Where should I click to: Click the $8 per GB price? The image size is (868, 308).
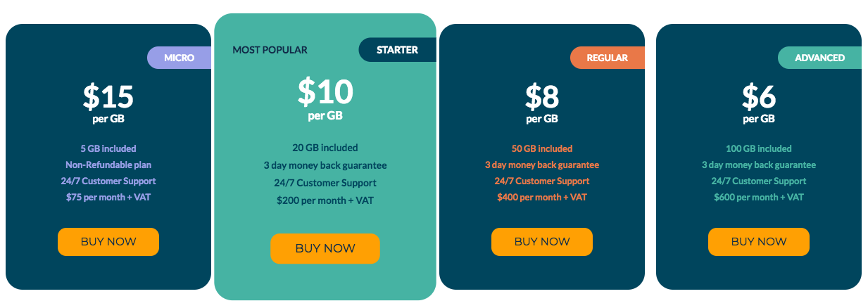pos(542,98)
